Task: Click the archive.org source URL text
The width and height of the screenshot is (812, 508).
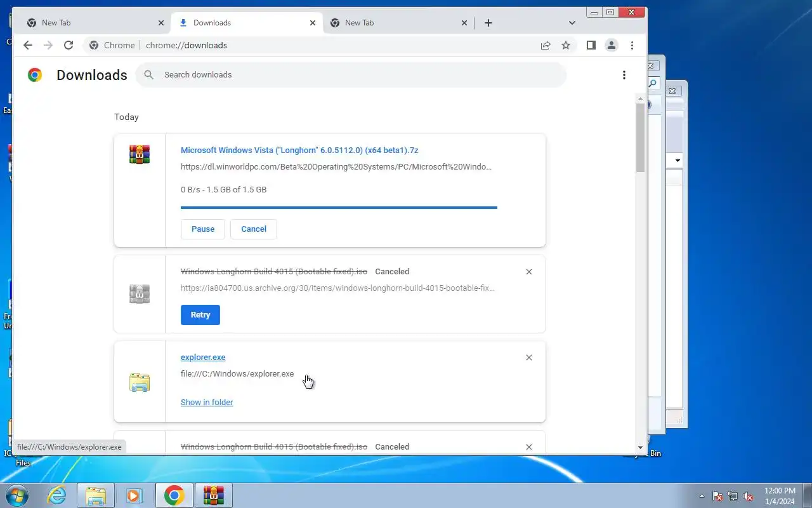Action: click(x=337, y=288)
